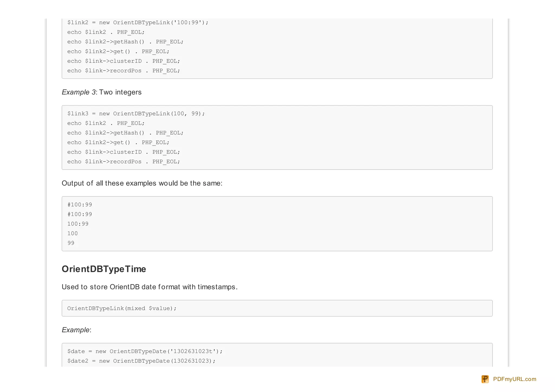
Task: Click the "$link2 = new OrientDBTypeLink('100:99')" line
Action: click(x=138, y=22)
